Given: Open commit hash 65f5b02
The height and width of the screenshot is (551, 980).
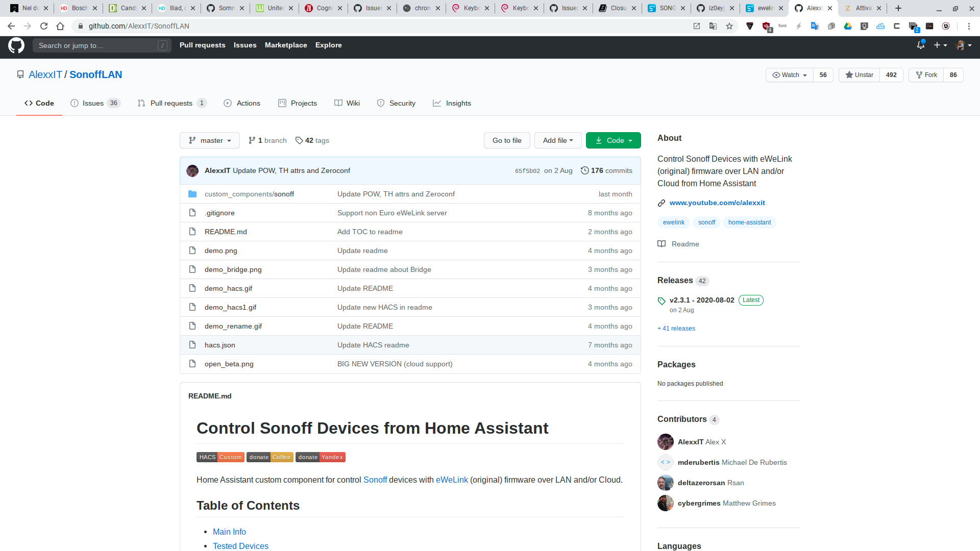Looking at the screenshot, I should (x=527, y=171).
